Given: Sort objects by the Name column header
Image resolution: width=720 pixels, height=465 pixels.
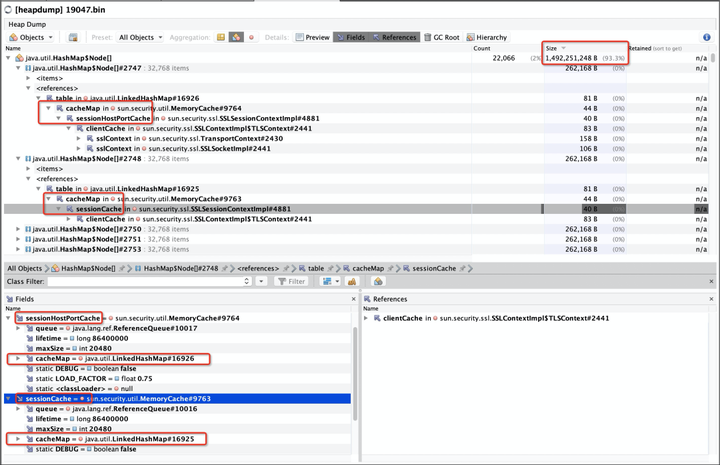Looking at the screenshot, I should point(13,48).
